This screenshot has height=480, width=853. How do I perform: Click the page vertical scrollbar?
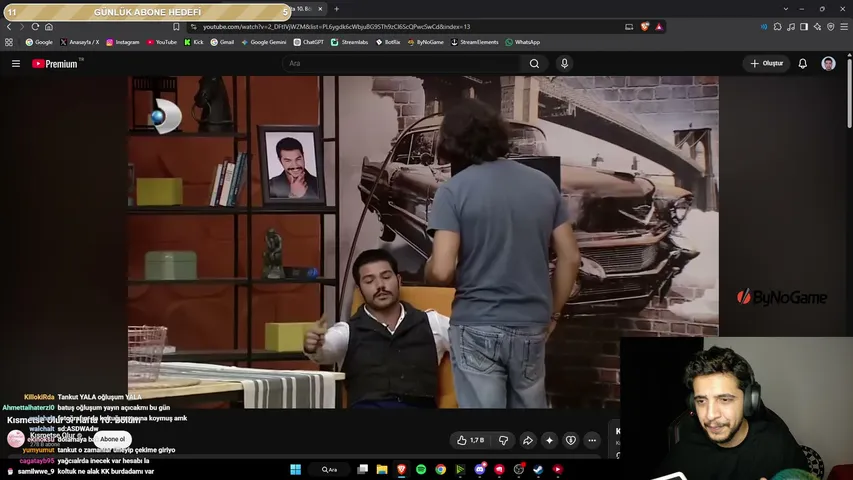coord(849,91)
